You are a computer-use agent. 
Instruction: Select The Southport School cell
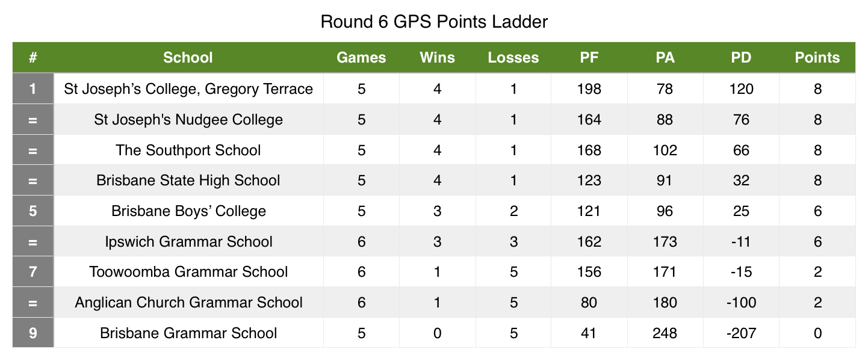188,150
